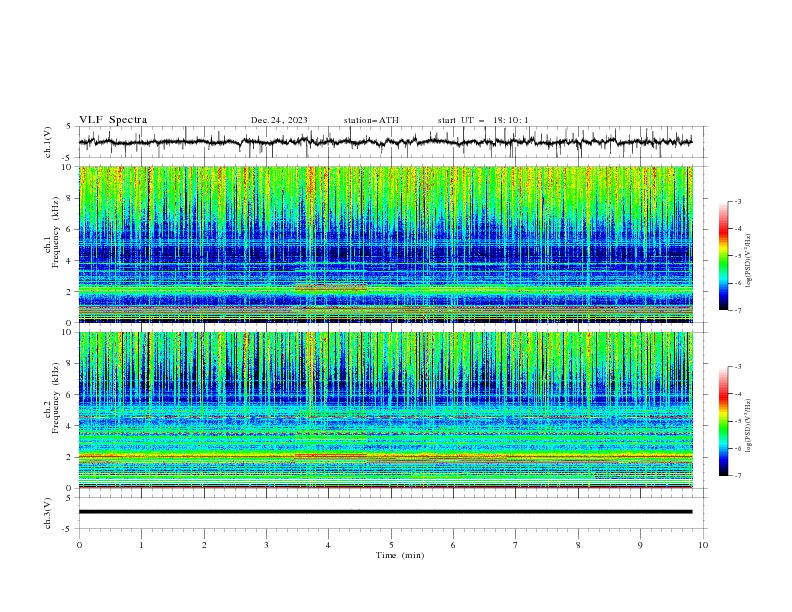The height and width of the screenshot is (612, 792).
Task: Click the "6" frequency tick of ch.2 spectrogram
Action: tap(70, 395)
